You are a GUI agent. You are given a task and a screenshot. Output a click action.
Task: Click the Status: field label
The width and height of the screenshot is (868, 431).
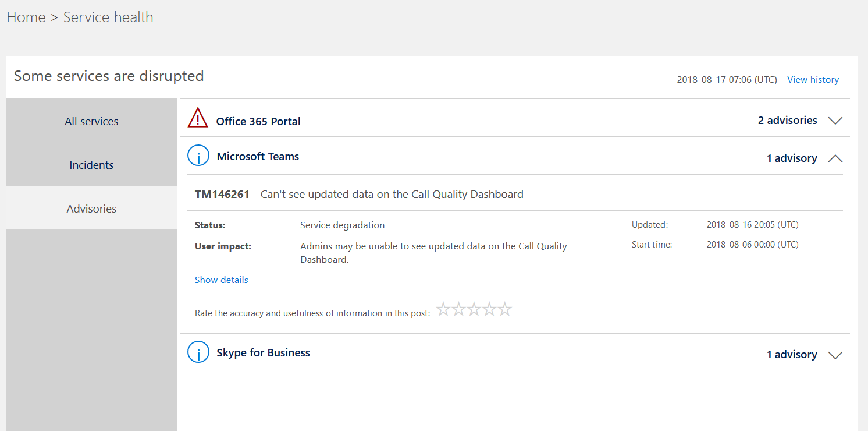click(x=210, y=225)
